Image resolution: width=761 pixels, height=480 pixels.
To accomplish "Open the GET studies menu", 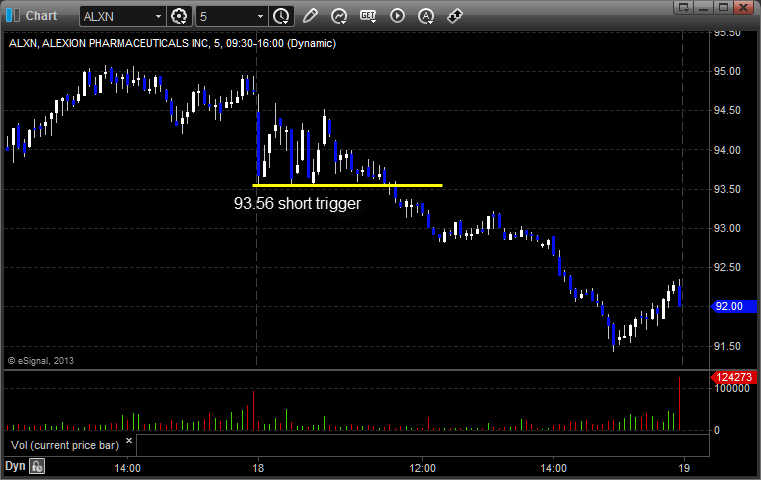I will [368, 16].
